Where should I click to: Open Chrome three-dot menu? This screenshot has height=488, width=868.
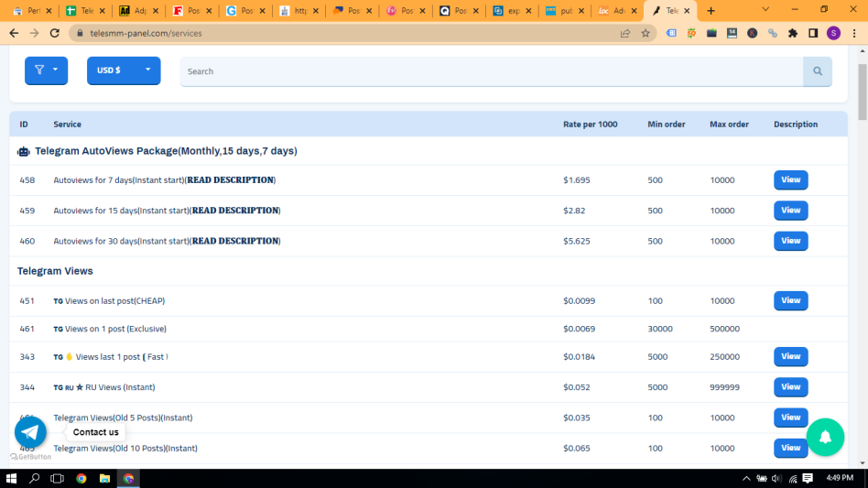tap(854, 33)
